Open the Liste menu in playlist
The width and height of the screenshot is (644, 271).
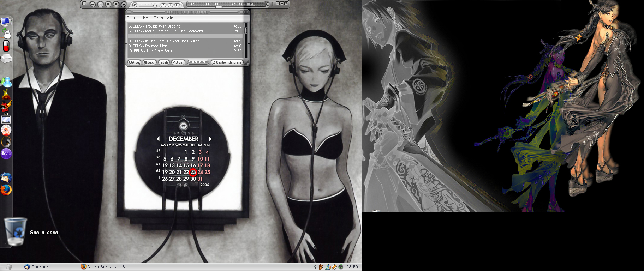click(145, 18)
